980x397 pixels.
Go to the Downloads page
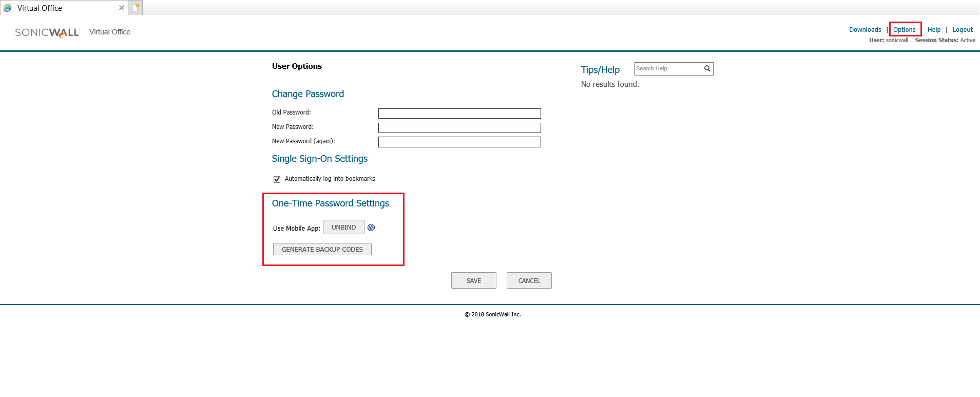864,30
